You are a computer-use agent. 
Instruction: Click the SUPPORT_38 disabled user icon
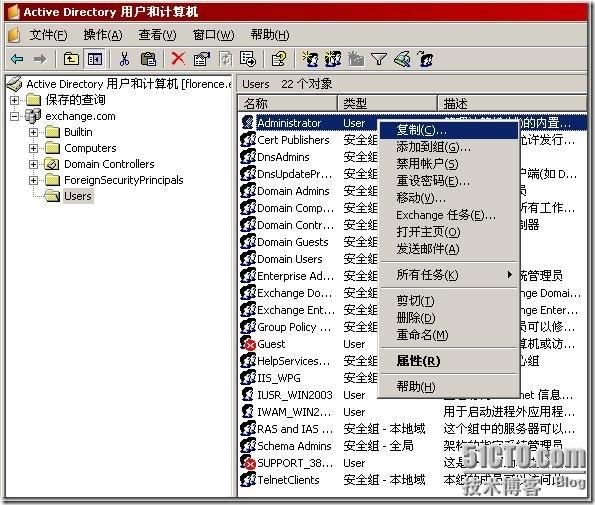click(248, 463)
